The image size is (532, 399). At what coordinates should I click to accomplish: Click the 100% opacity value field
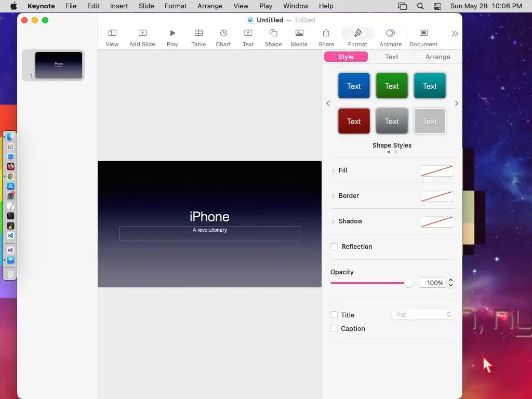coord(433,283)
